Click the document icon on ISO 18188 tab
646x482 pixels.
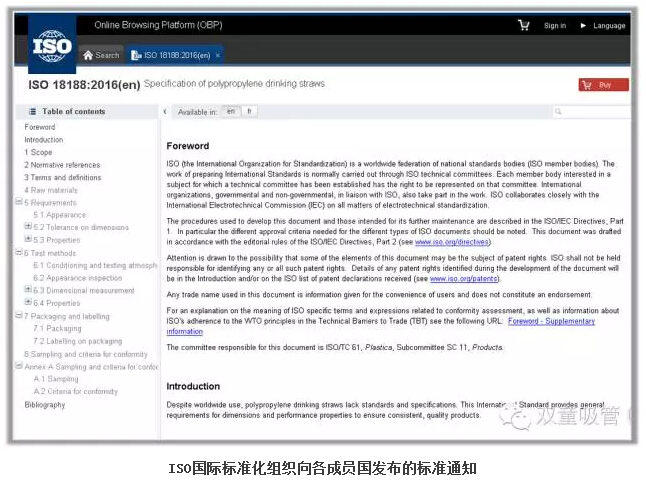pos(136,55)
